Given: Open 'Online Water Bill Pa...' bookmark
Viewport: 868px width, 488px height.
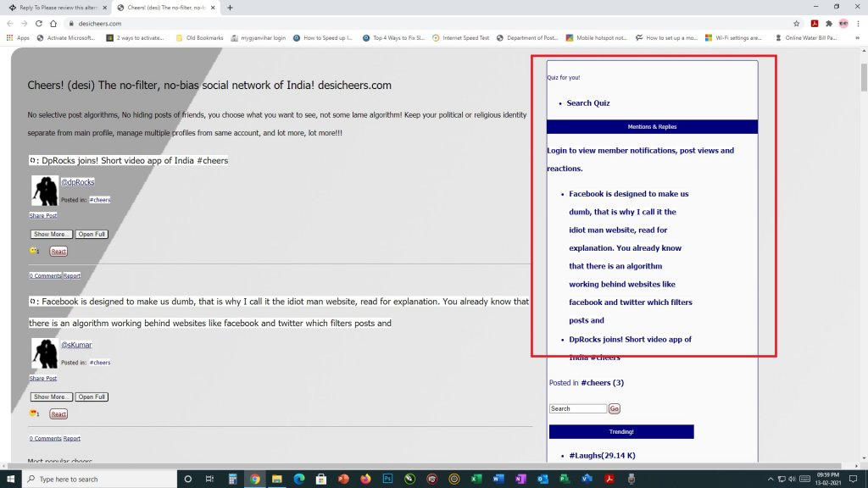Looking at the screenshot, I should click(806, 37).
